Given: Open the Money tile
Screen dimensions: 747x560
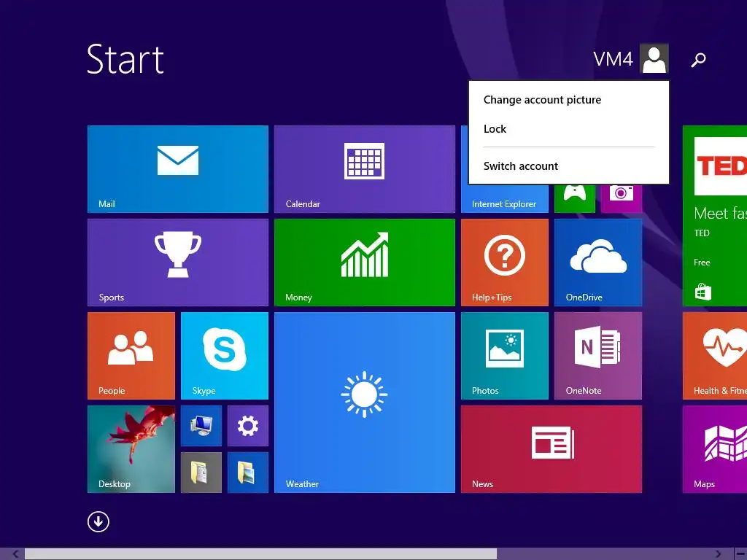Looking at the screenshot, I should (365, 262).
